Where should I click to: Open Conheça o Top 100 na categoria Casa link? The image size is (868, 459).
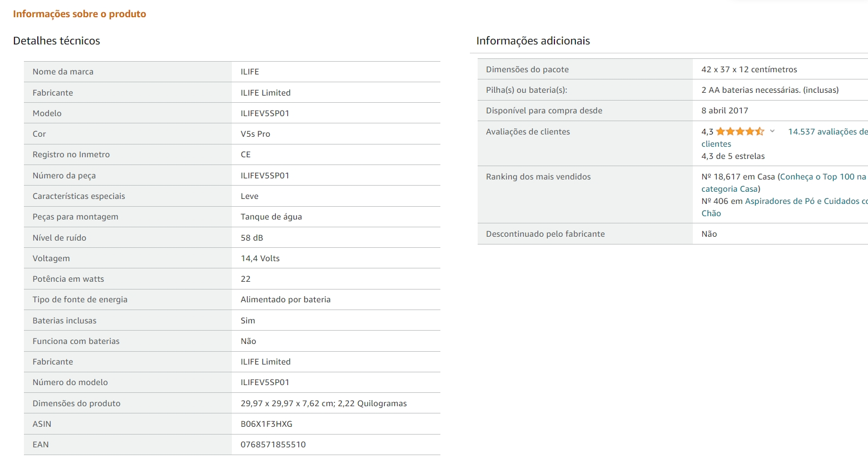(x=823, y=177)
